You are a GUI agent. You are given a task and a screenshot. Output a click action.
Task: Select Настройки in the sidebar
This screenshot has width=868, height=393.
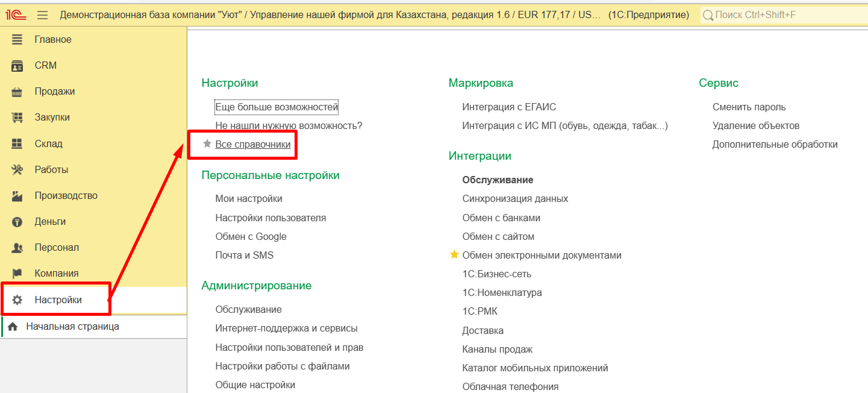[x=58, y=300]
